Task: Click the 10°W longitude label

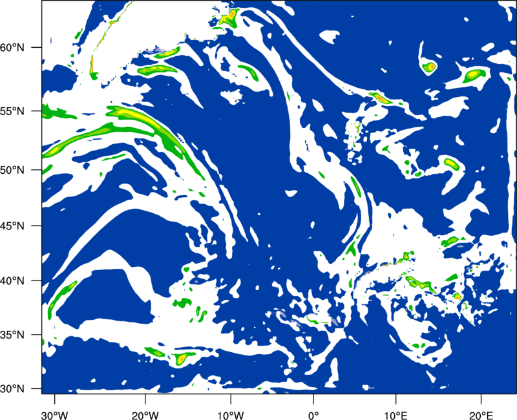Action: point(231,415)
